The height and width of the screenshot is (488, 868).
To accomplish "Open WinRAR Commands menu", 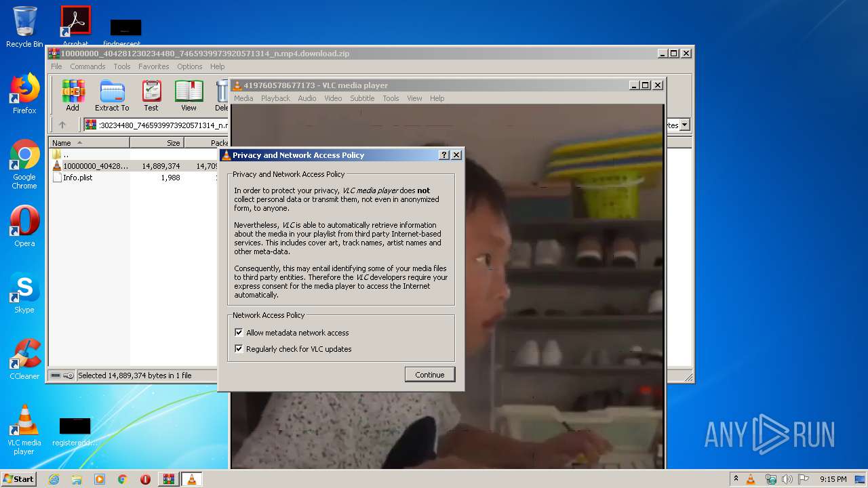I will click(87, 66).
